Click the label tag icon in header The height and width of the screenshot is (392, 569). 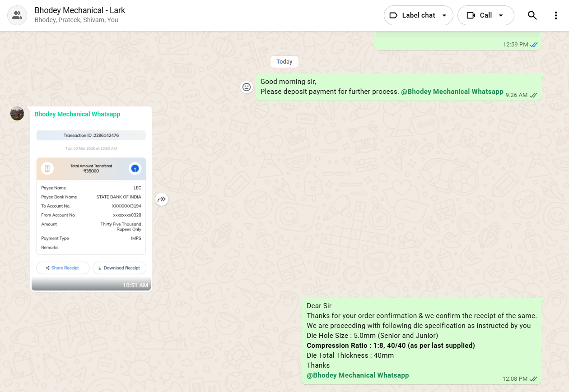(x=393, y=15)
